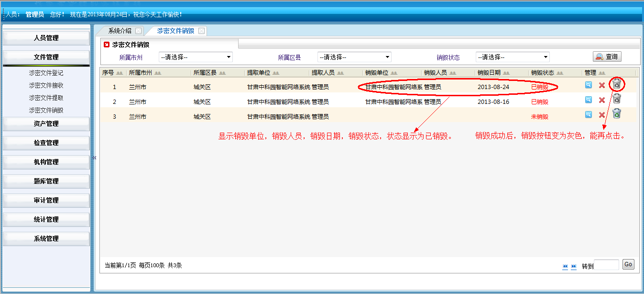644x294 pixels.
Task: Open the 销毁状态 dropdown
Action: 513,57
